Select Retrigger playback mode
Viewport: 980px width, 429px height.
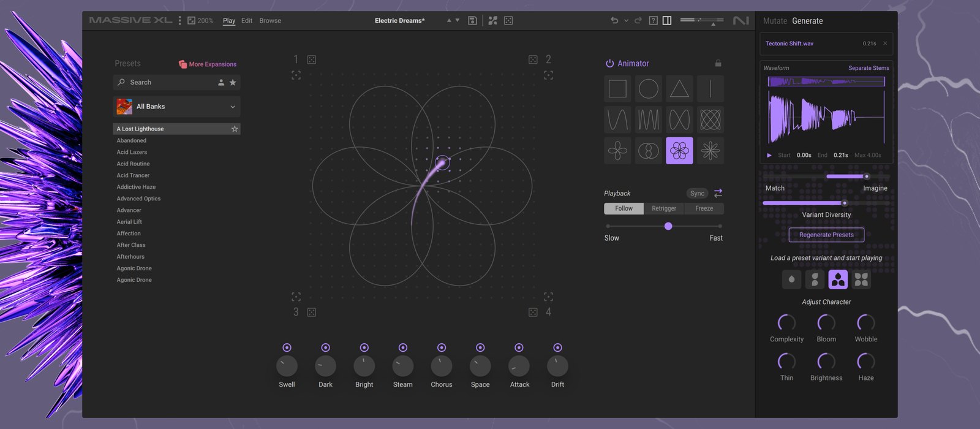pyautogui.click(x=664, y=208)
